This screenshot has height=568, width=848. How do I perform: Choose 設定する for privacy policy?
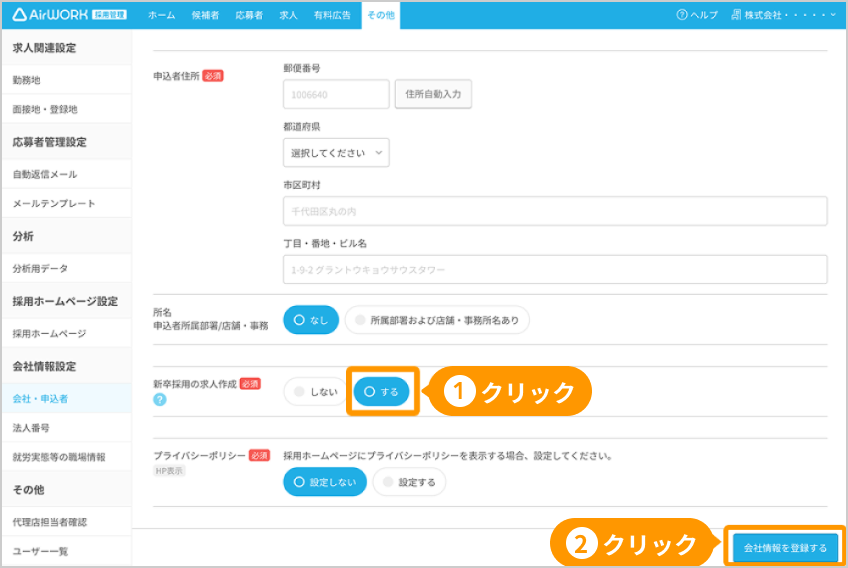[x=409, y=482]
